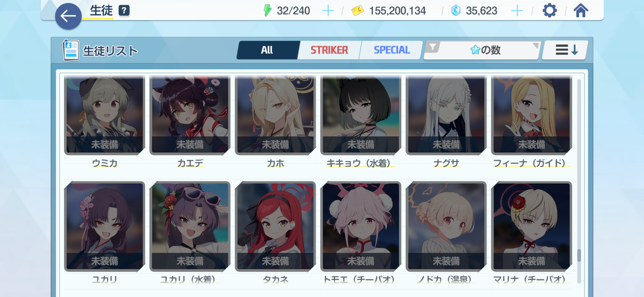Image resolution: width=644 pixels, height=297 pixels.
Task: Return to lobby via home icon
Action: pos(581,11)
